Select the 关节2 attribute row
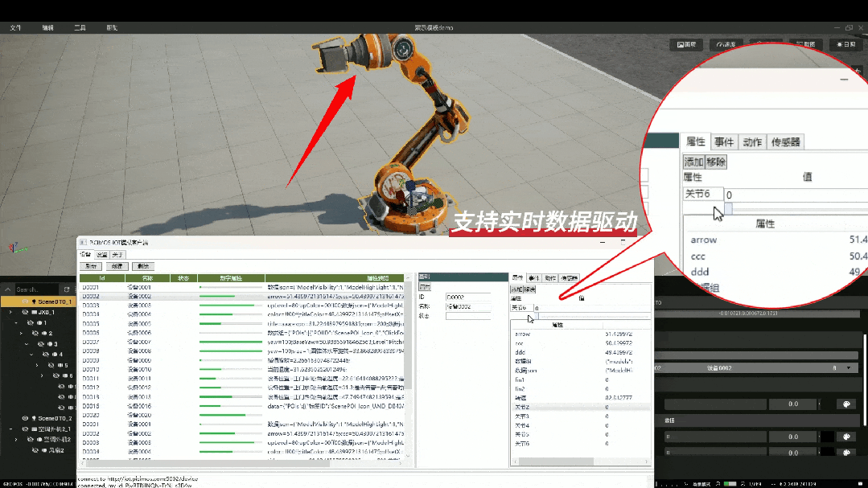This screenshot has height=488, width=868. pos(579,408)
